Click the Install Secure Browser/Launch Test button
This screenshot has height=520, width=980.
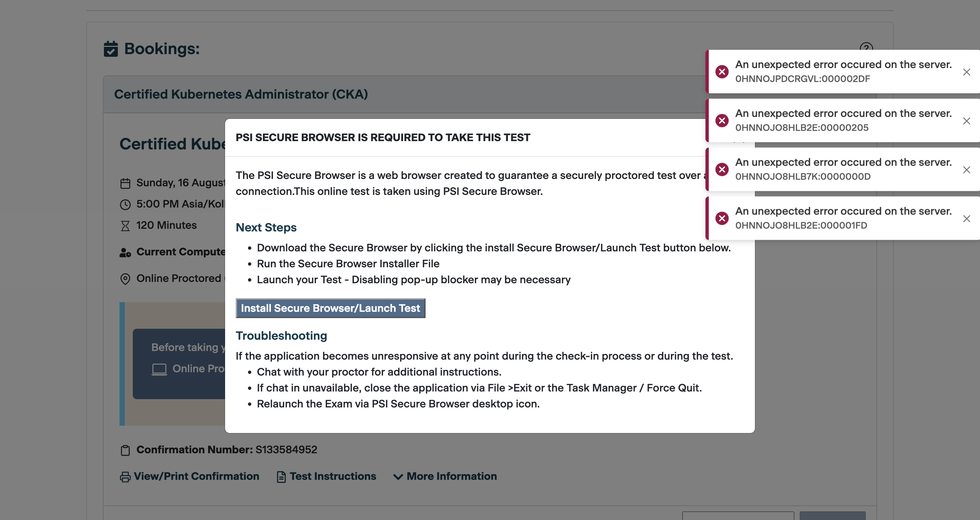click(x=330, y=308)
